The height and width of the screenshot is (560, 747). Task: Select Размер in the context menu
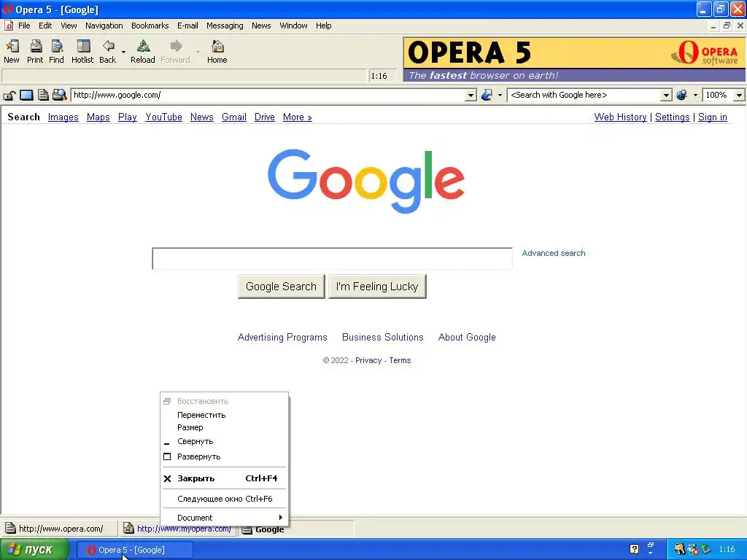pos(225,427)
